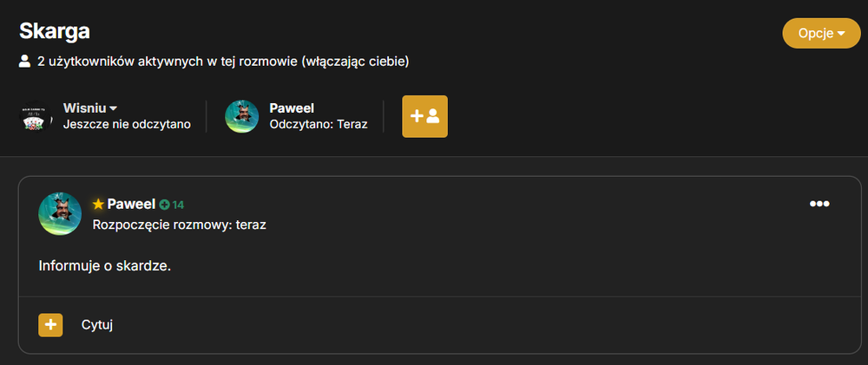The height and width of the screenshot is (365, 868).
Task: Expand the Wisniu user dropdown arrow
Action: [113, 108]
